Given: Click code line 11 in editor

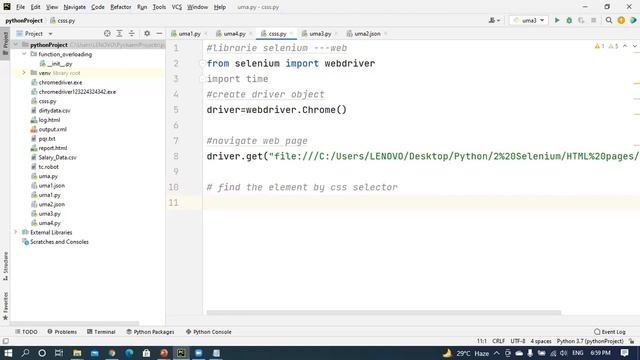Looking at the screenshot, I should click(420, 203).
